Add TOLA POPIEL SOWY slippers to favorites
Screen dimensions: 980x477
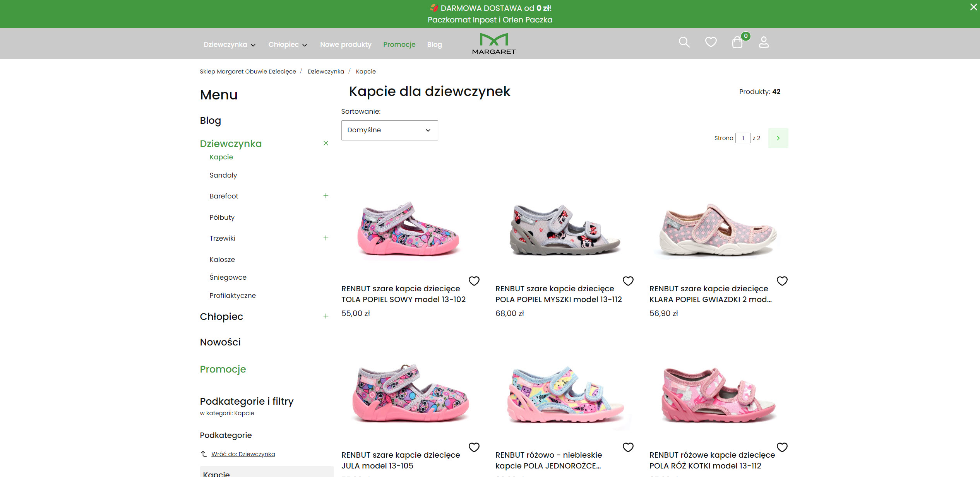click(474, 281)
